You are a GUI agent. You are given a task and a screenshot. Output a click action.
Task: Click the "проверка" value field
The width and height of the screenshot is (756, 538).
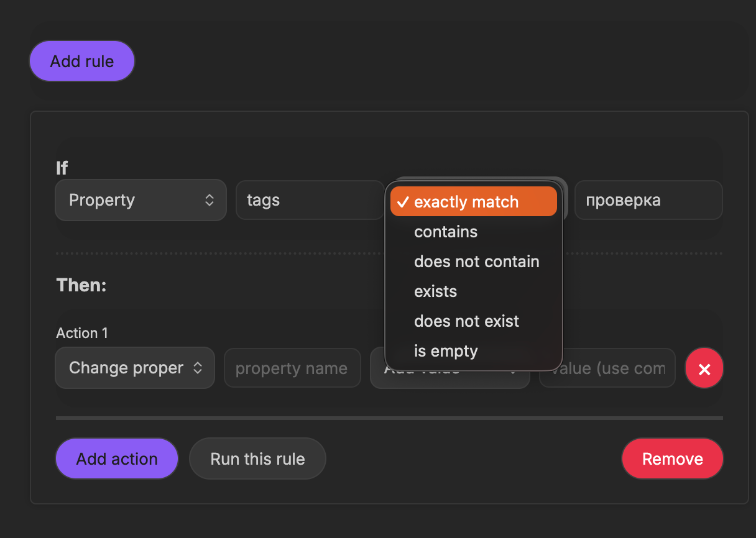[x=648, y=200]
